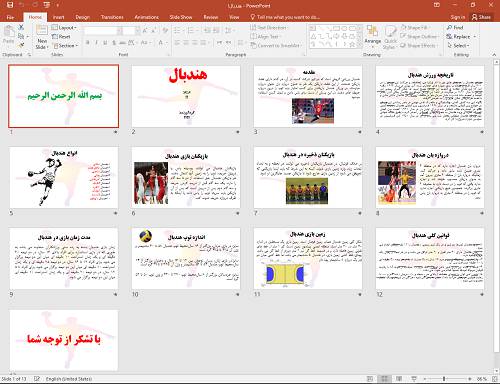Open the Quick Styles gallery
This screenshot has height=384, width=500.
[390, 37]
